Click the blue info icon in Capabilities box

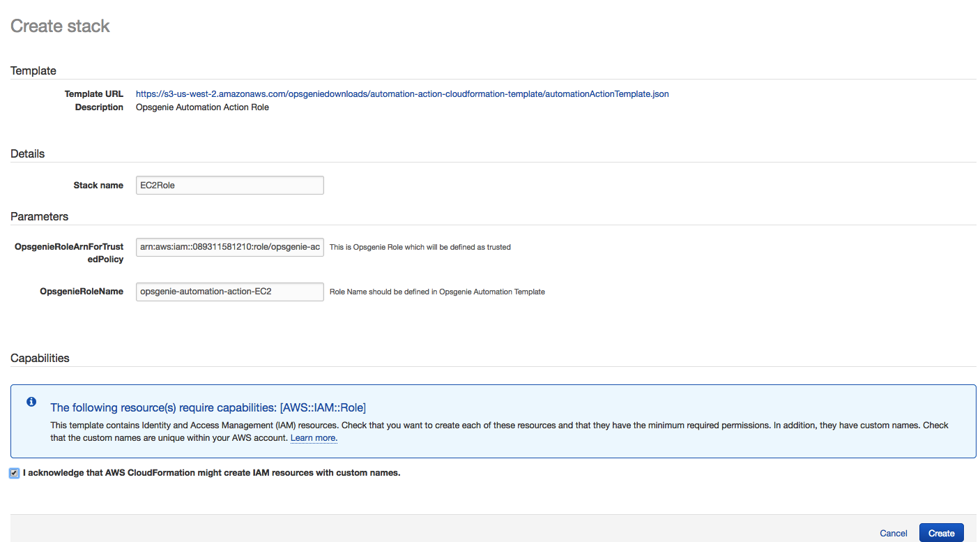click(31, 402)
